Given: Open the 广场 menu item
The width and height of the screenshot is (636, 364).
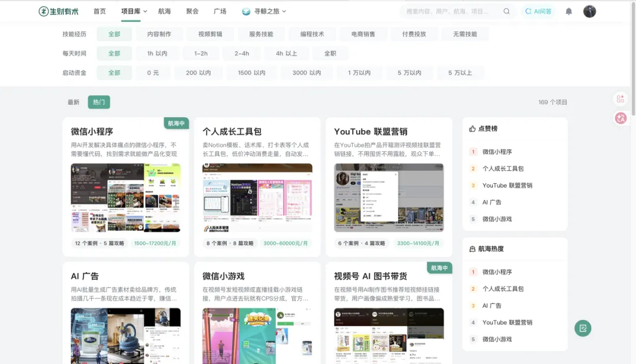Looking at the screenshot, I should click(220, 11).
